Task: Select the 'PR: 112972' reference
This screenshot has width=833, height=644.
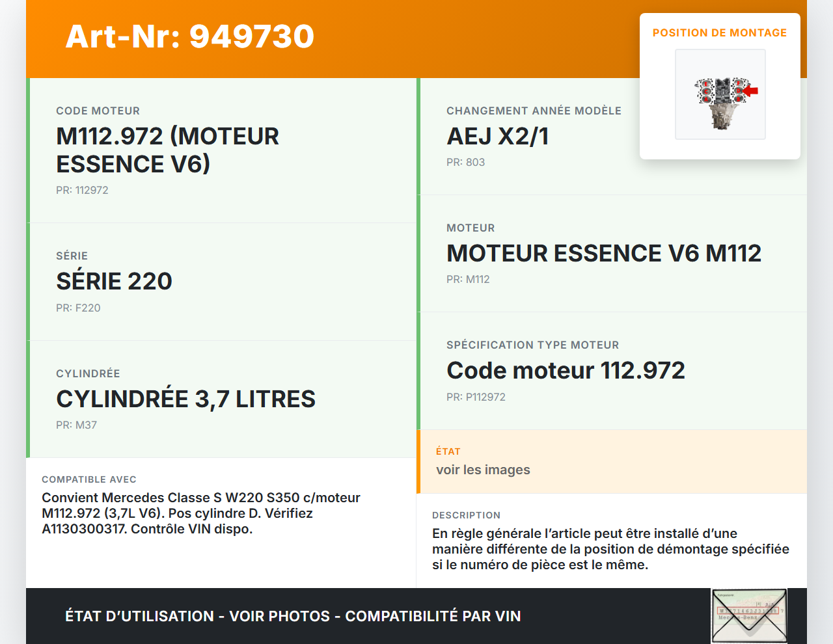Action: (82, 191)
